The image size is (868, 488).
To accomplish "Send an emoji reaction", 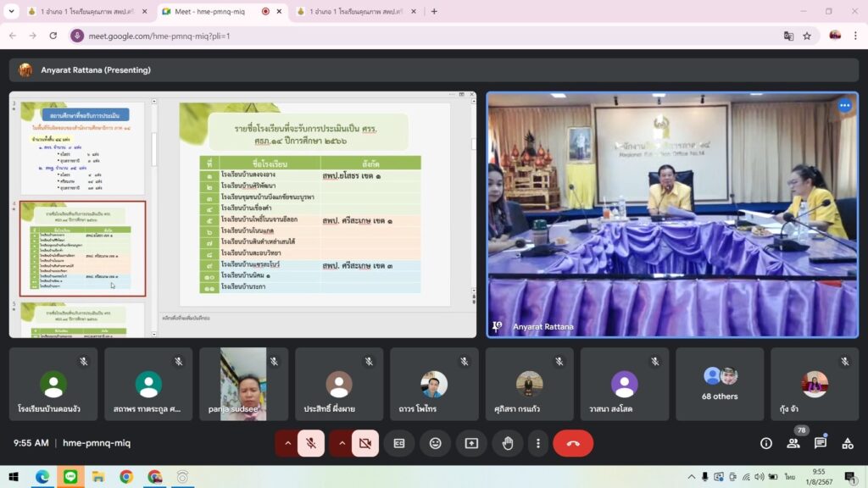I will [435, 443].
